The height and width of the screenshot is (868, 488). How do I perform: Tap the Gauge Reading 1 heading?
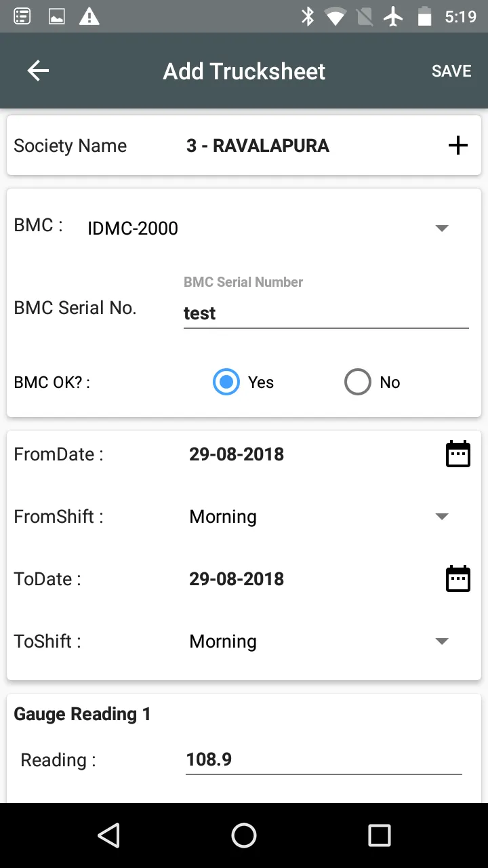pos(82,714)
